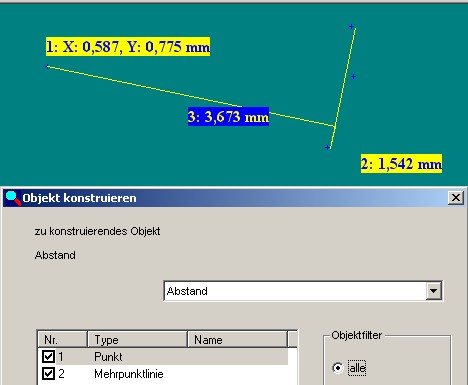The image size is (468, 385).
Task: Sort the list by the Nr. column header
Action: click(x=63, y=340)
